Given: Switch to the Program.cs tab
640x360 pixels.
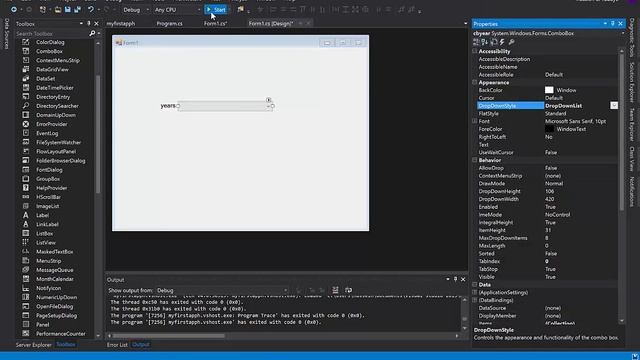Looking at the screenshot, I should [169, 24].
